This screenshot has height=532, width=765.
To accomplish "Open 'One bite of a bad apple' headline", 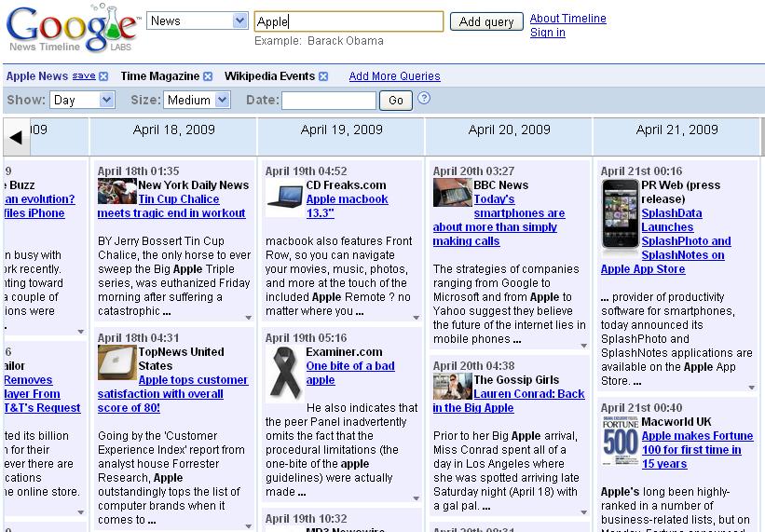I will point(350,373).
